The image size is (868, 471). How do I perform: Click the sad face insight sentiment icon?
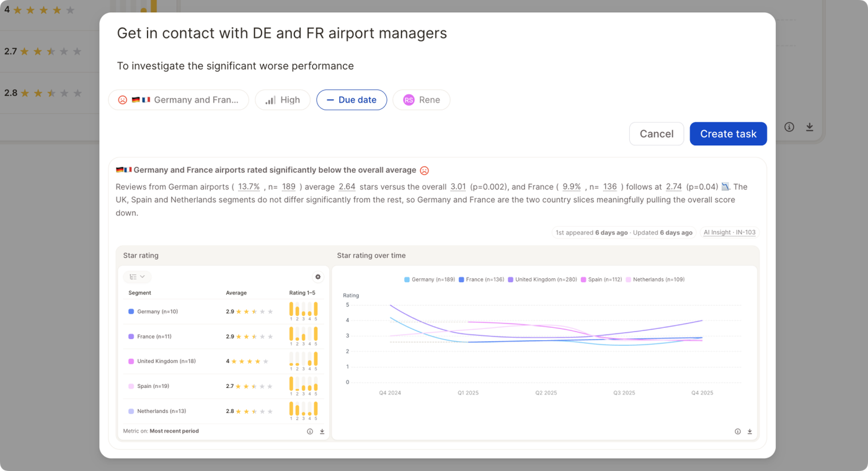click(x=425, y=170)
